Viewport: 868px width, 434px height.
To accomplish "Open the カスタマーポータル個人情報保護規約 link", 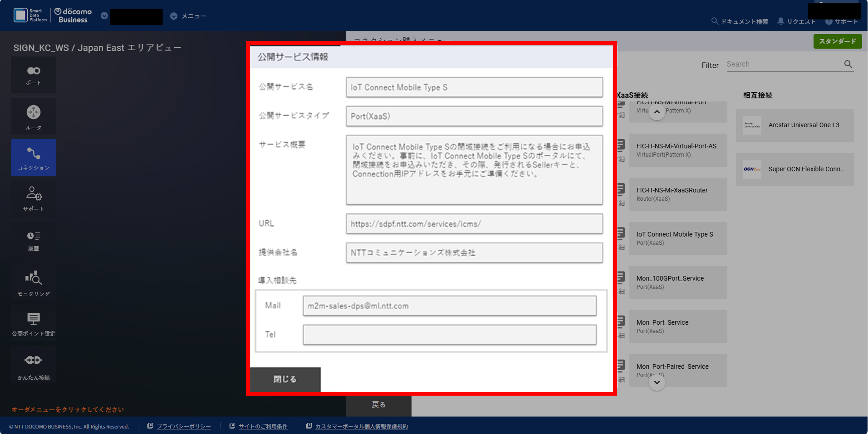I will coord(362,426).
